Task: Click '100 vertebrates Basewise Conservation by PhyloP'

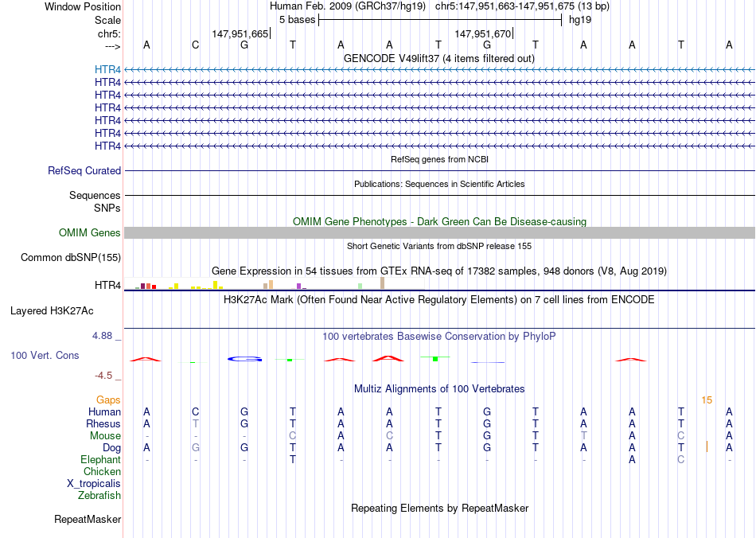Action: click(x=439, y=337)
